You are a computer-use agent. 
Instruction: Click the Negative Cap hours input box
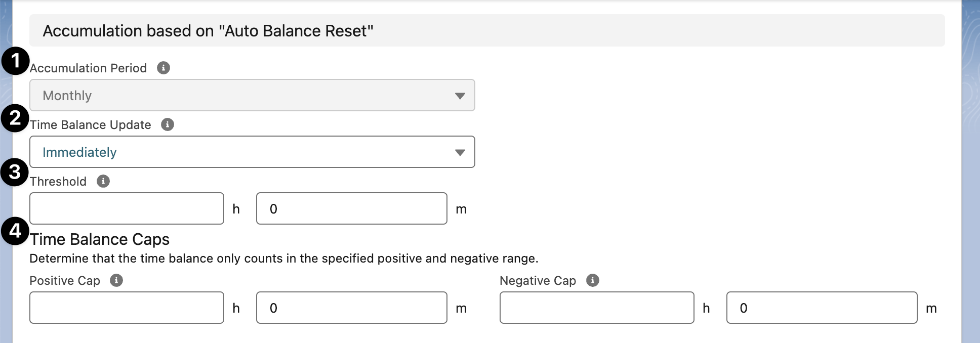[596, 308]
